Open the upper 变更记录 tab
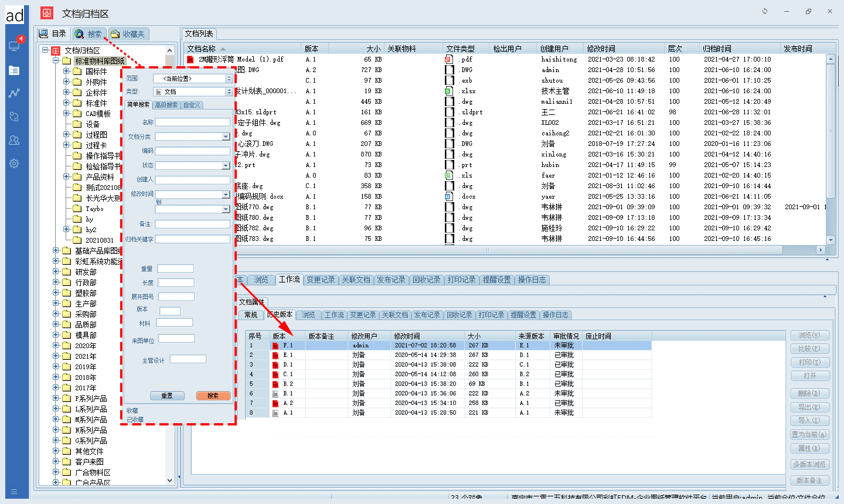The height and width of the screenshot is (504, 844). pyautogui.click(x=321, y=280)
